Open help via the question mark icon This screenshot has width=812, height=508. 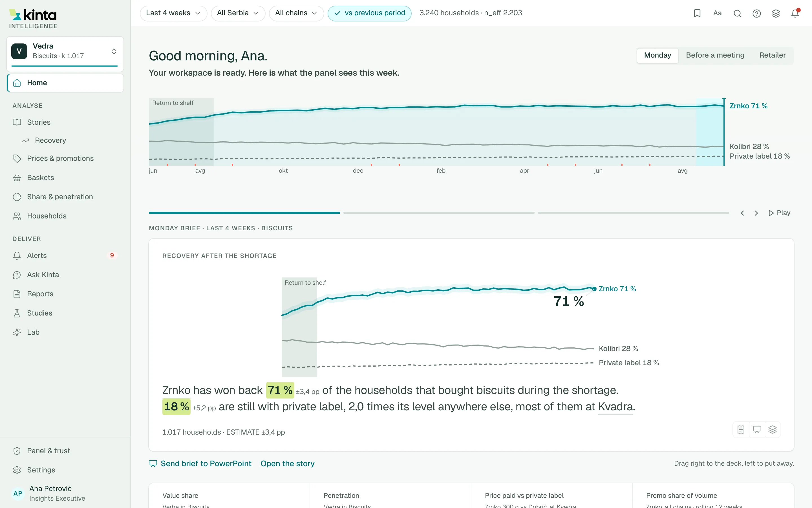[x=756, y=13]
